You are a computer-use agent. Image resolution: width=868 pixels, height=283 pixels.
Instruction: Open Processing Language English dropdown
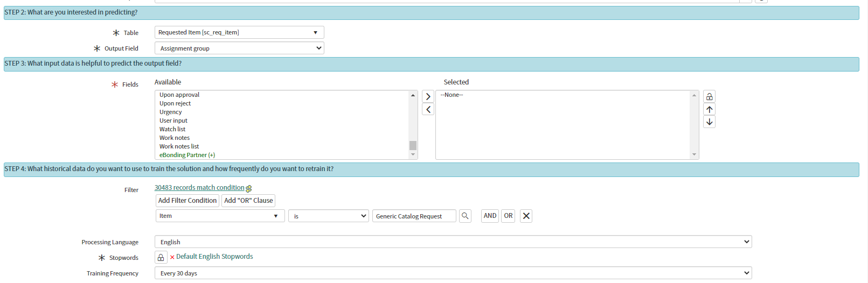453,242
